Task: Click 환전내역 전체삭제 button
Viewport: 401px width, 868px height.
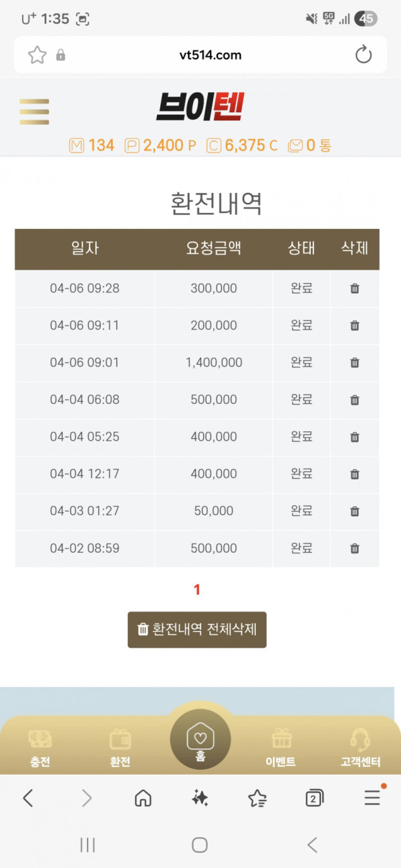Action: coord(197,630)
